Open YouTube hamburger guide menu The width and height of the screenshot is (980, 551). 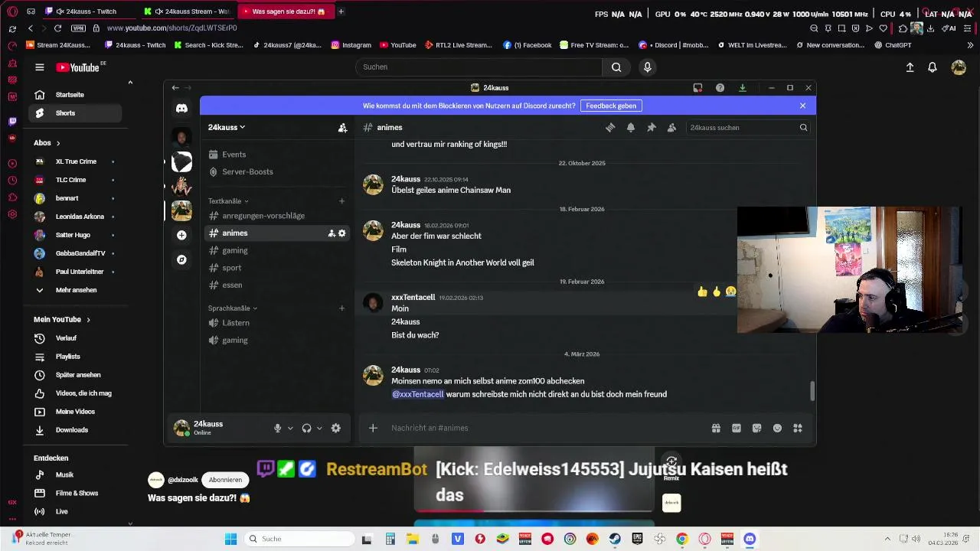point(39,67)
